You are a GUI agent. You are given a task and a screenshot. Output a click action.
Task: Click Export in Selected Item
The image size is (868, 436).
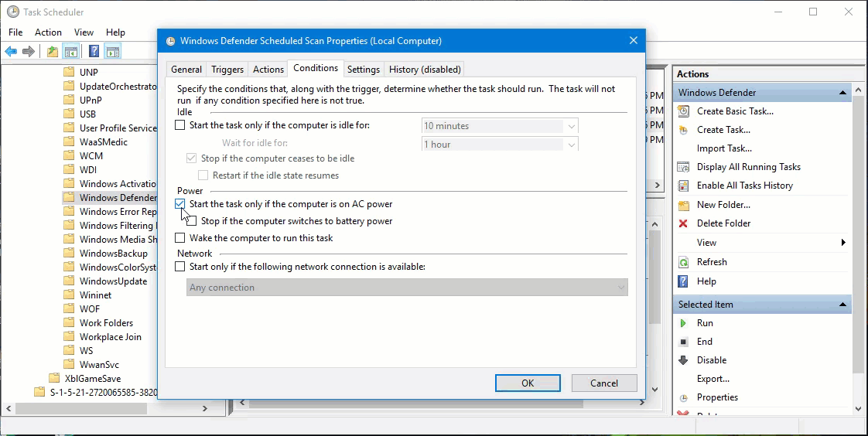pos(713,379)
